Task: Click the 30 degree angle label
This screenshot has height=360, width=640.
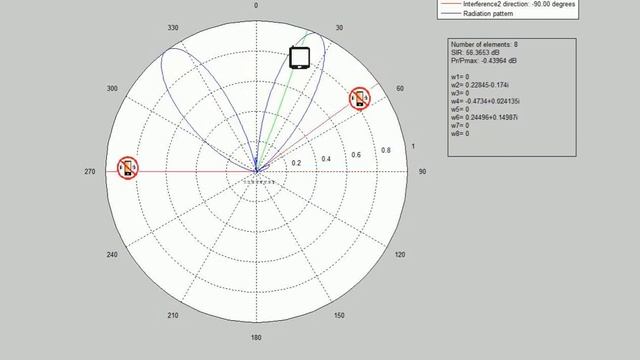Action: coord(339,28)
